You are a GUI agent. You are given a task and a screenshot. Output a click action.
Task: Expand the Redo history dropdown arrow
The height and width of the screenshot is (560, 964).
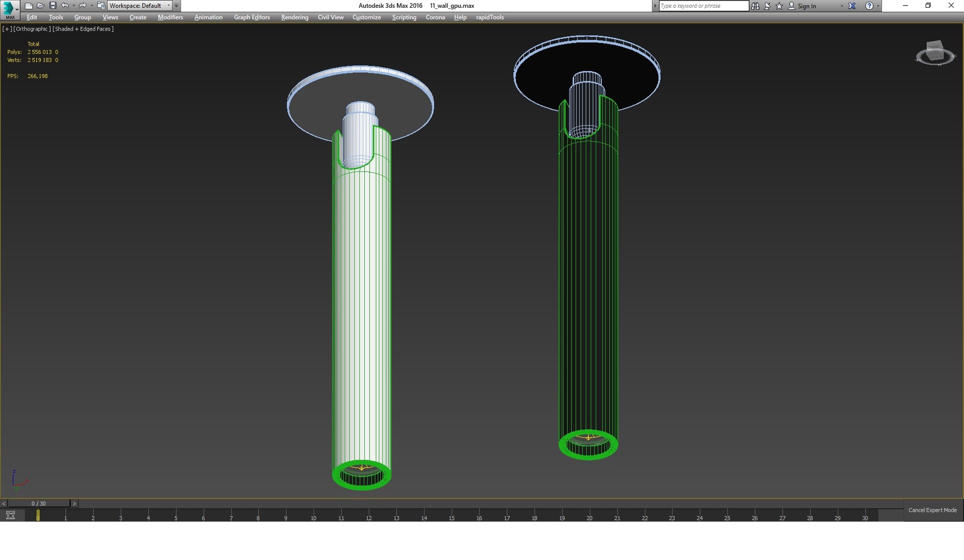91,6
